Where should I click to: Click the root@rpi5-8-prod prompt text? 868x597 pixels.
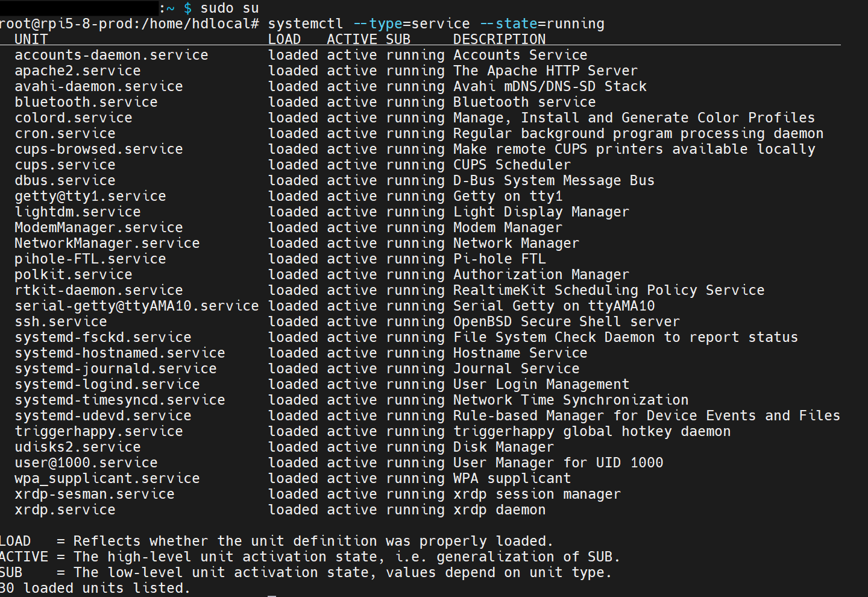[60, 23]
